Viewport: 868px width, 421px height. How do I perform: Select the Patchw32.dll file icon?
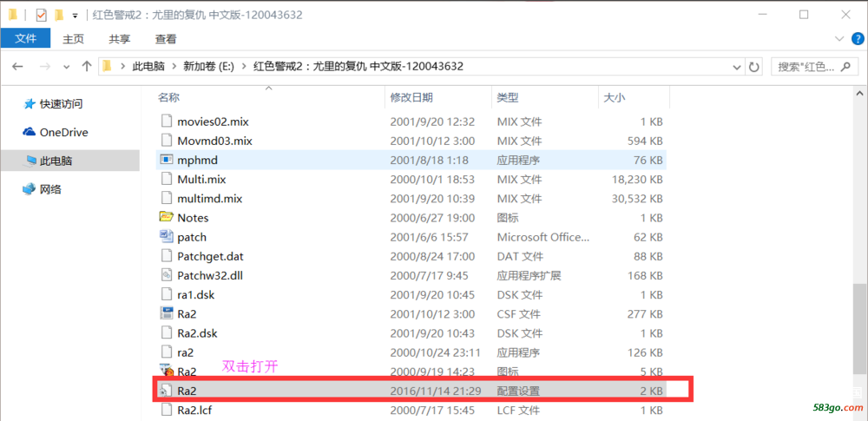click(x=167, y=275)
